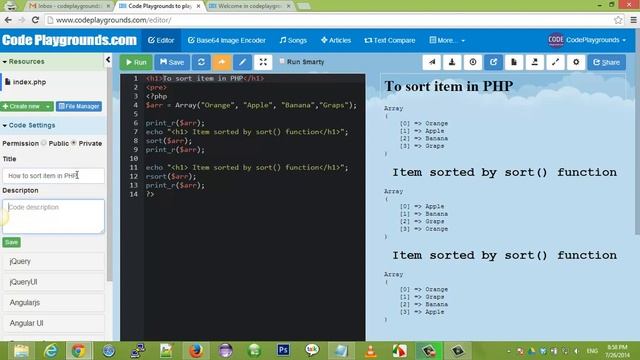Viewport: 640px width, 360px height.
Task: Click the document file icon in the right toolbar
Action: (x=514, y=62)
